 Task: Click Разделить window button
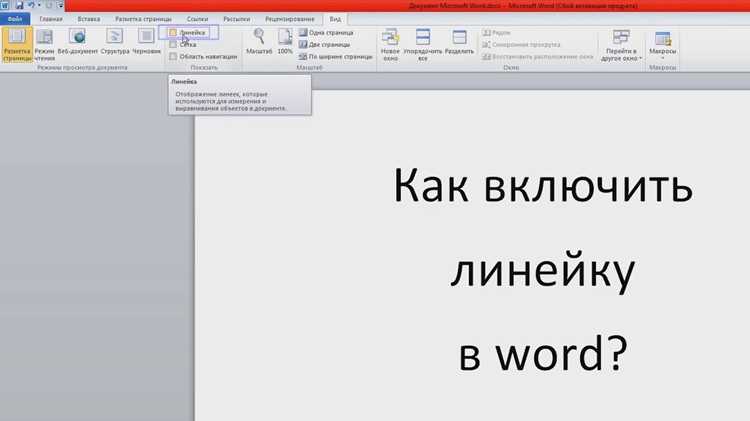(x=459, y=42)
